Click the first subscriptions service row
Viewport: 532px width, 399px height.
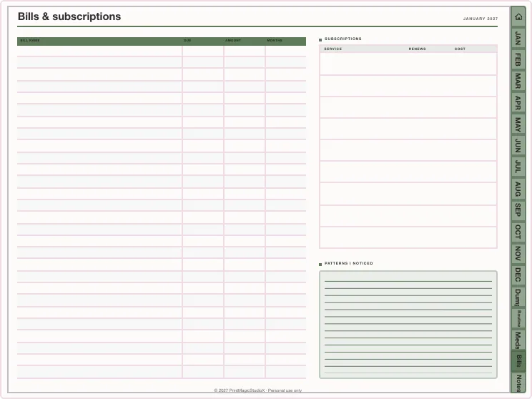click(408, 64)
